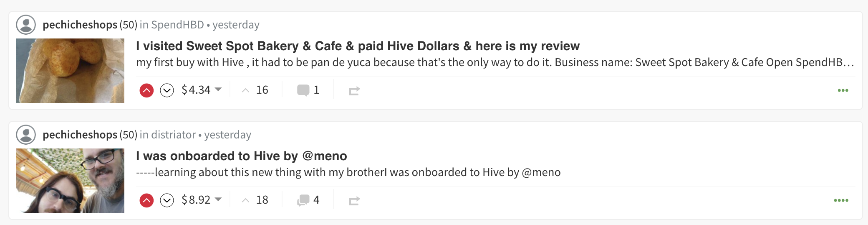Visit the distriator community link

(173, 135)
